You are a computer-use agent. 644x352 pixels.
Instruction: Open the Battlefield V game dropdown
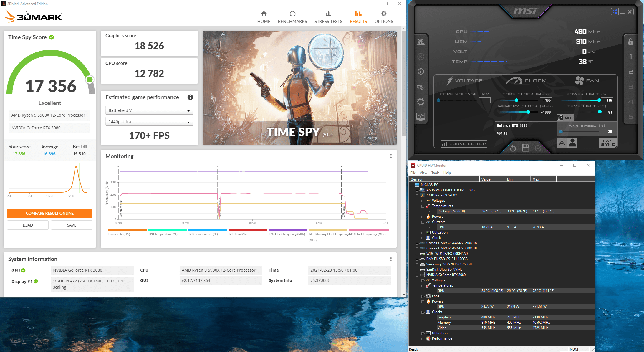[x=149, y=110]
